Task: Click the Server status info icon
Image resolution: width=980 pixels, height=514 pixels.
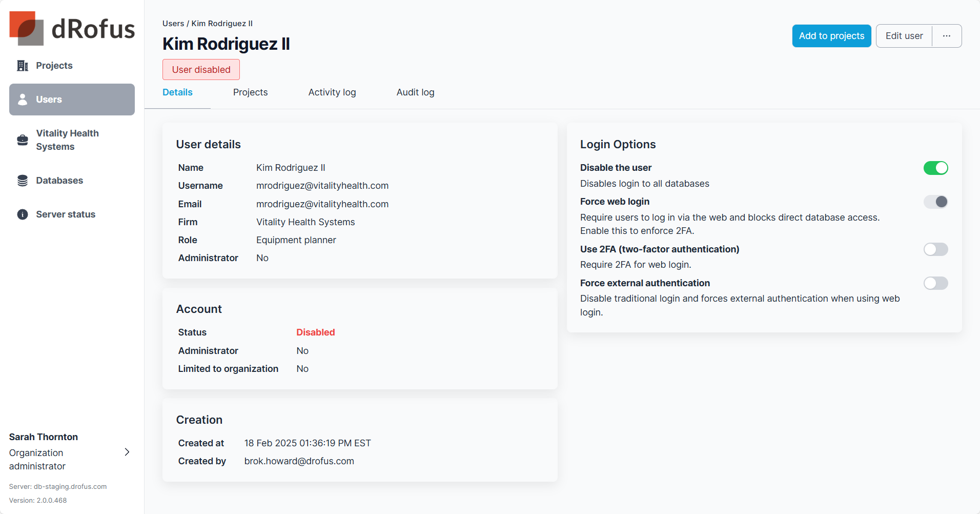Action: [23, 214]
